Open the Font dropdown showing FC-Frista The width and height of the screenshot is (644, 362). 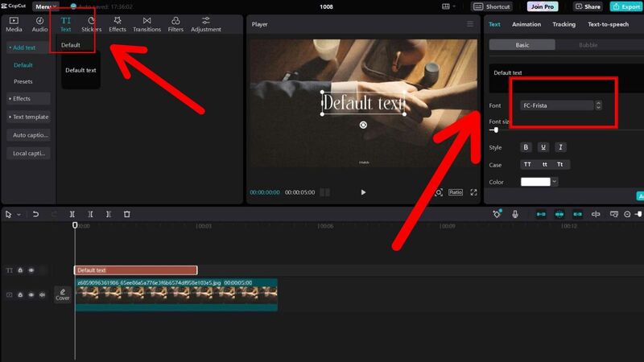pyautogui.click(x=562, y=105)
